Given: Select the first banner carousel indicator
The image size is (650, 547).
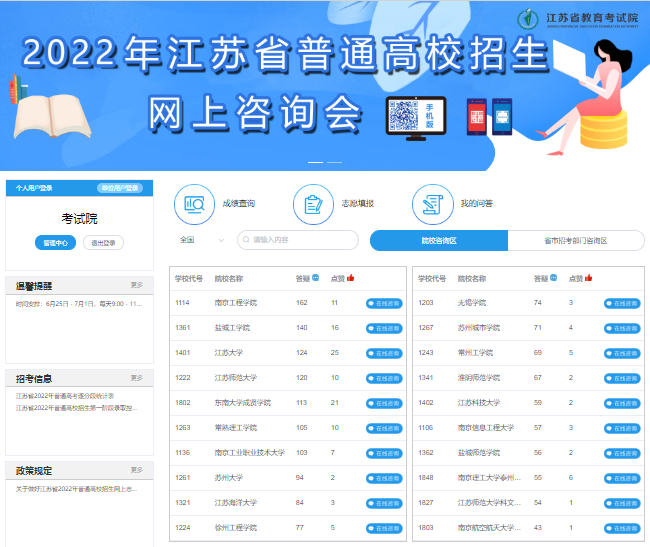Looking at the screenshot, I should coord(315,162).
